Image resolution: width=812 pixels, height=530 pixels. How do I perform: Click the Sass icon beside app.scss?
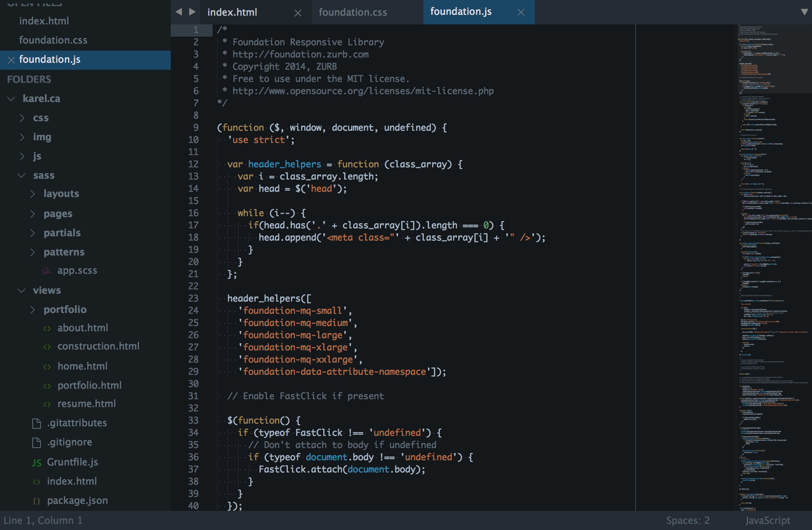[46, 271]
